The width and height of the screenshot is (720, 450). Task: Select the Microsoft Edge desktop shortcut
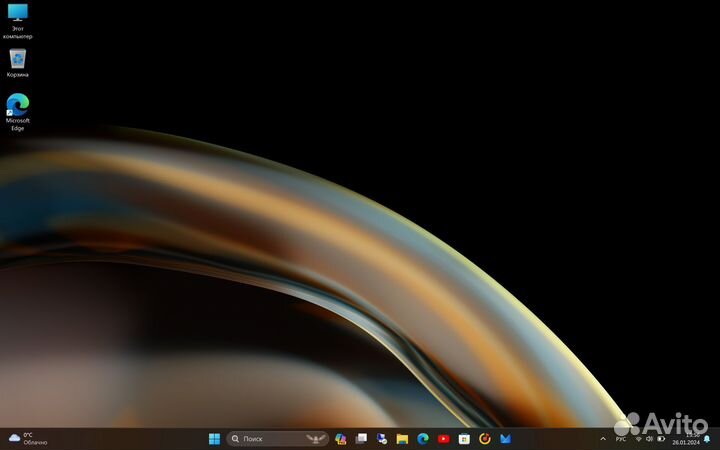coord(18,109)
